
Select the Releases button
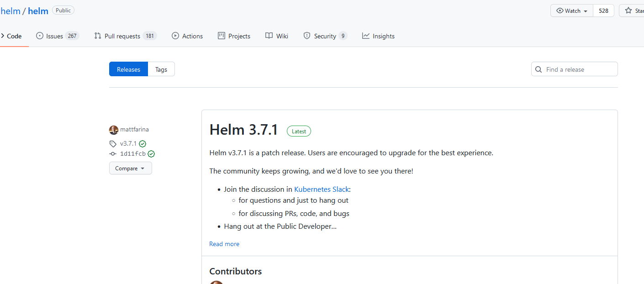click(x=128, y=69)
